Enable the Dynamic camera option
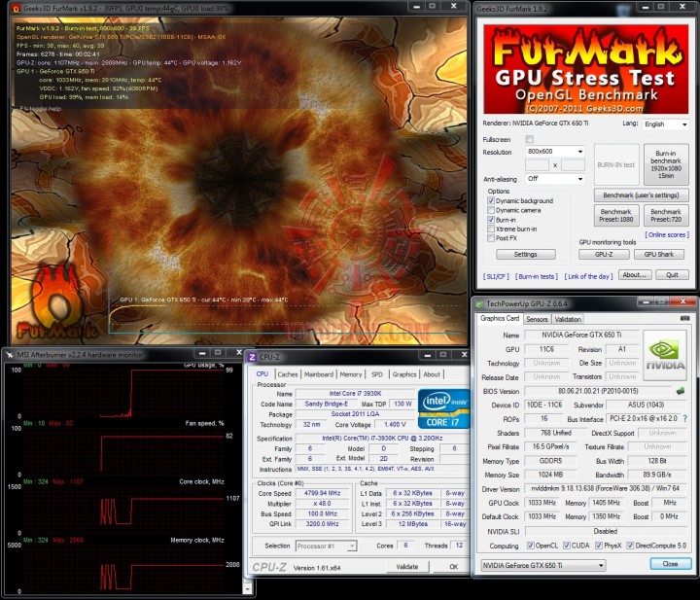Screen dimensions: 700x600 tap(491, 210)
